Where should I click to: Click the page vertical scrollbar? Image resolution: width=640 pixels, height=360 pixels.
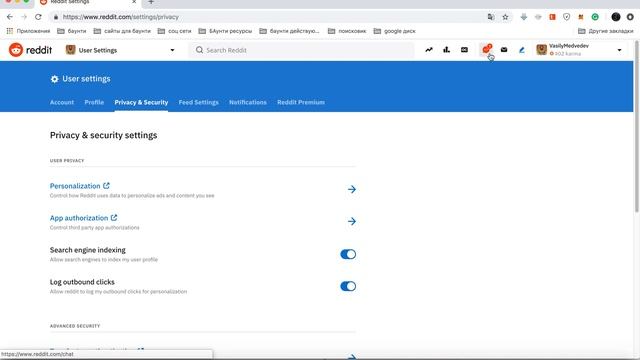(637, 127)
